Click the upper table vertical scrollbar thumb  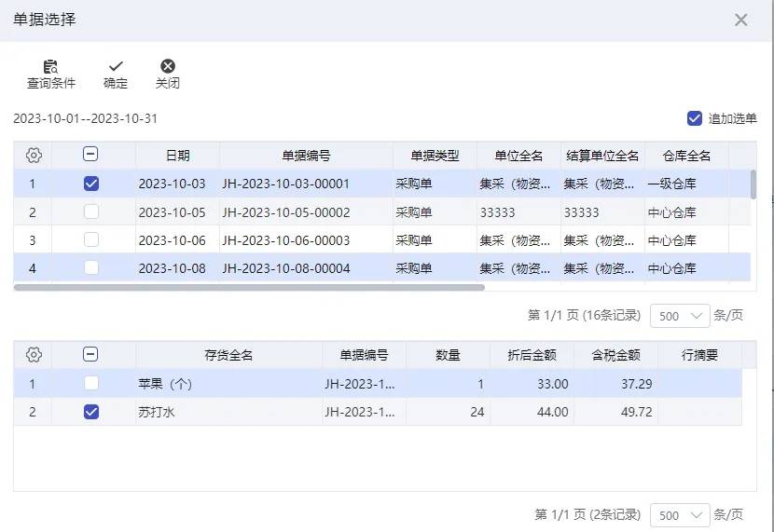point(753,184)
